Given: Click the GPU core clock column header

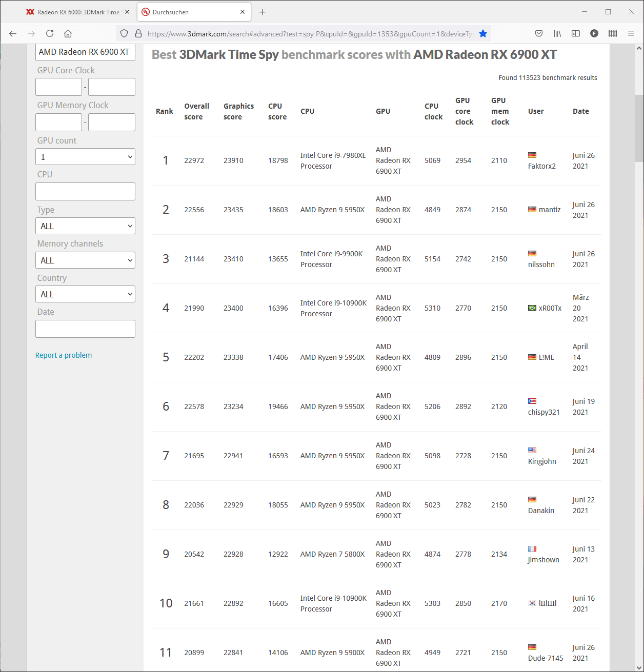Looking at the screenshot, I should pyautogui.click(x=464, y=111).
